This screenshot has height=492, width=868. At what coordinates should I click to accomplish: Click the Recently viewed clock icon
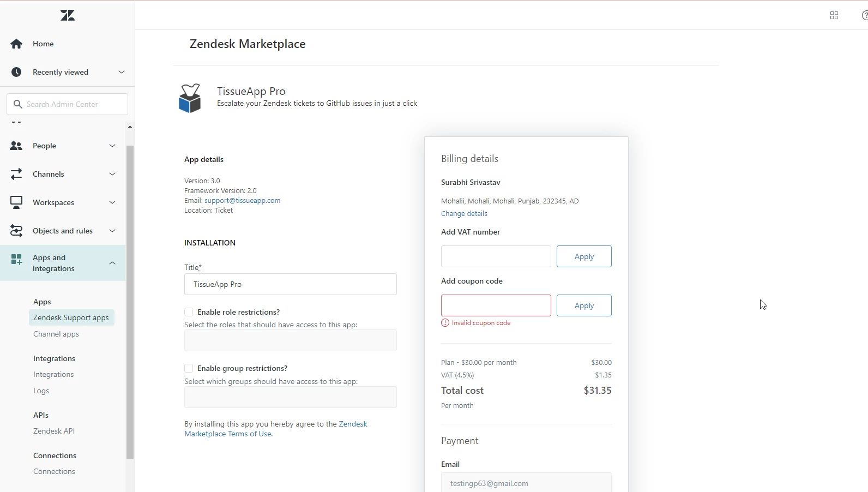(x=16, y=72)
